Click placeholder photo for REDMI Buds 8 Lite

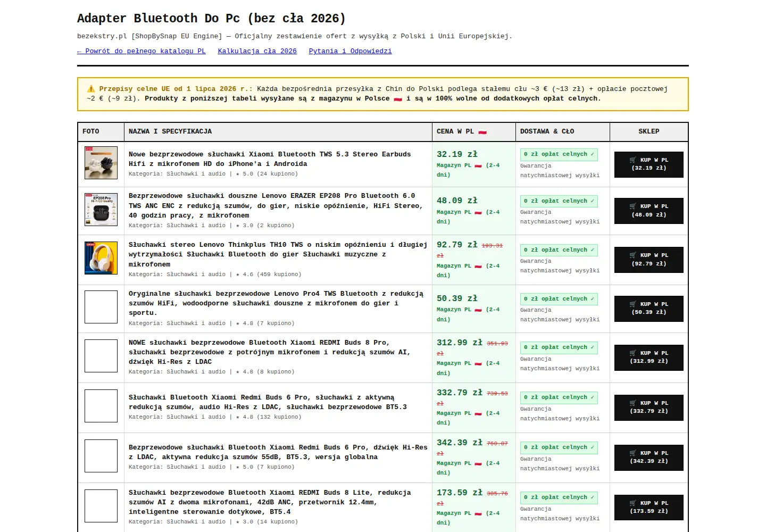tap(101, 506)
